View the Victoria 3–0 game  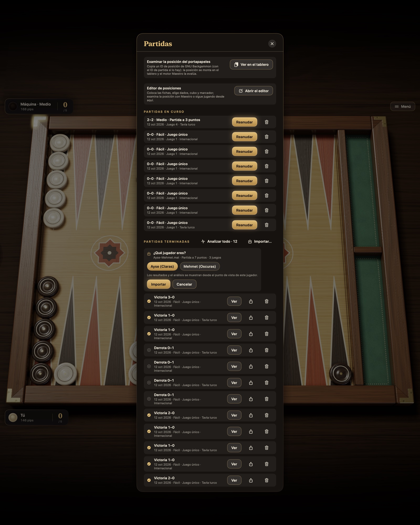point(234,301)
